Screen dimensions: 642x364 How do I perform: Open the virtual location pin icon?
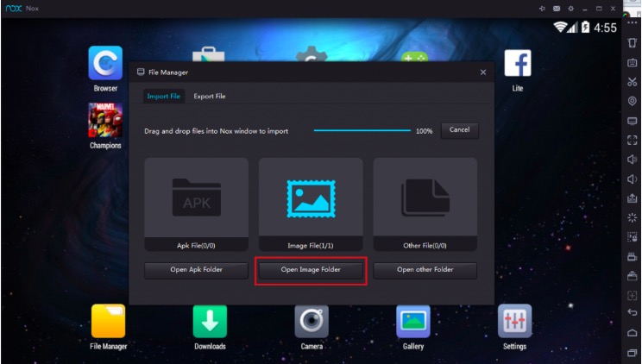633,101
